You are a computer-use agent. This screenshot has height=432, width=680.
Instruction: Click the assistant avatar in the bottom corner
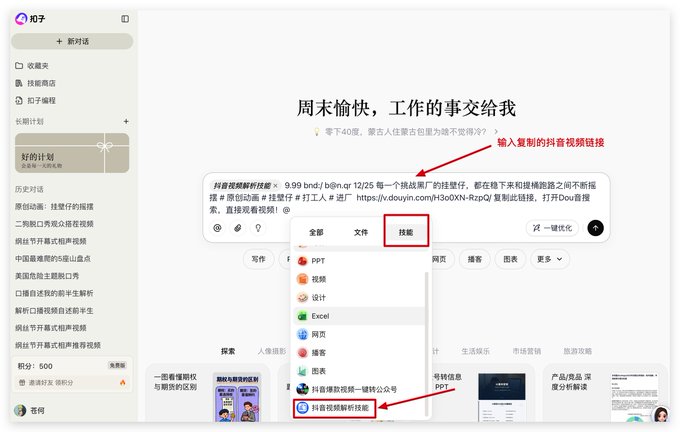pos(661,415)
